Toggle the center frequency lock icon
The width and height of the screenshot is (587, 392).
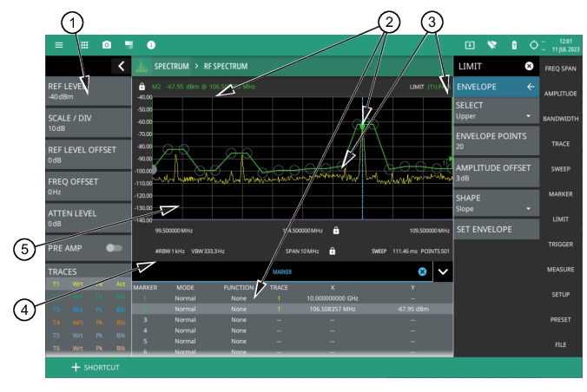(x=335, y=231)
